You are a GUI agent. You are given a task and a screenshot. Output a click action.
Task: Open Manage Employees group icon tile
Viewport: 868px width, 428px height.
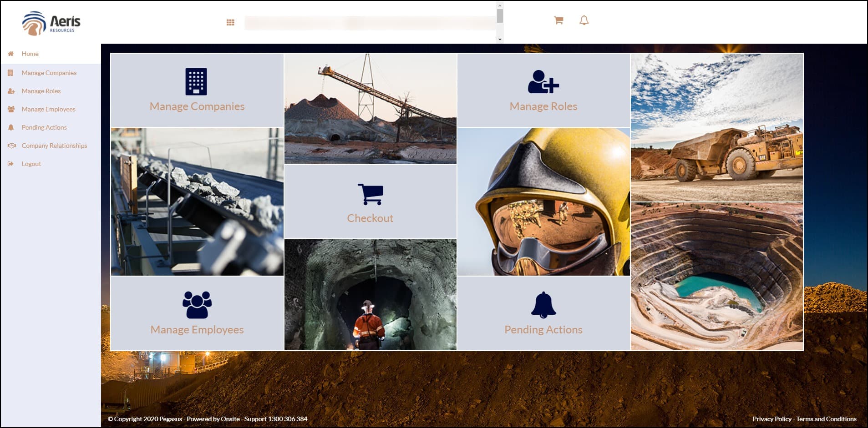[x=197, y=305]
